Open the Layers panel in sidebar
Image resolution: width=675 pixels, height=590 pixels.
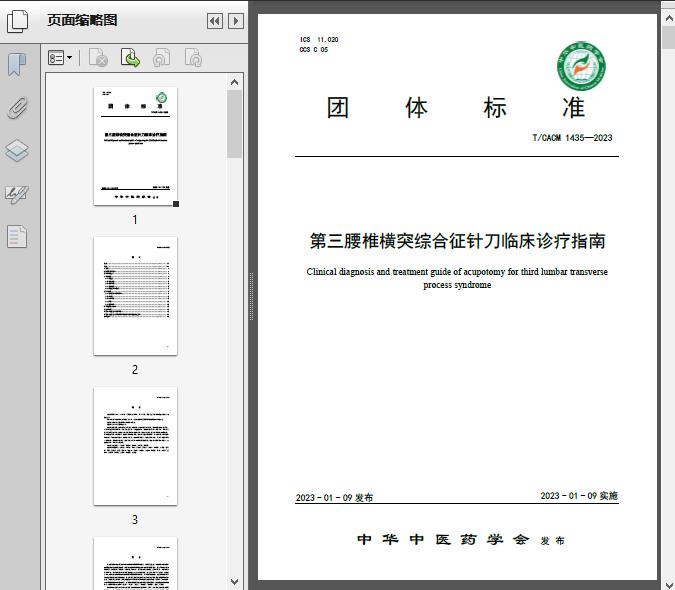pos(17,151)
